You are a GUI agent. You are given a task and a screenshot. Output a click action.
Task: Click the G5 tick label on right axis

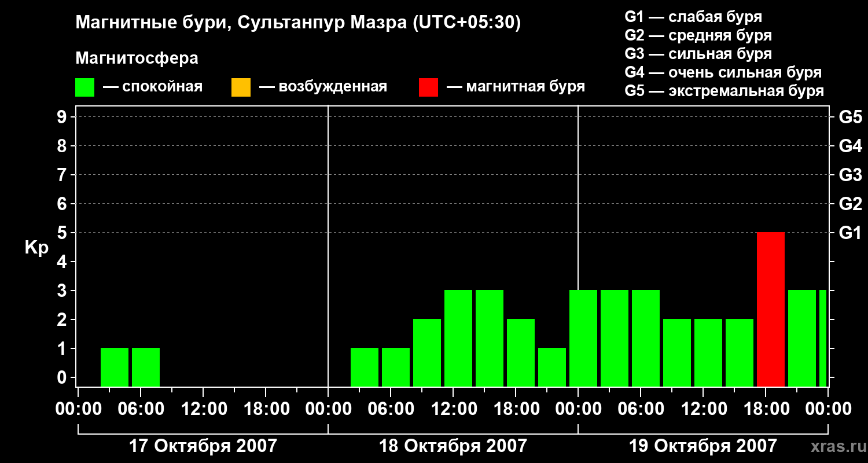click(851, 117)
